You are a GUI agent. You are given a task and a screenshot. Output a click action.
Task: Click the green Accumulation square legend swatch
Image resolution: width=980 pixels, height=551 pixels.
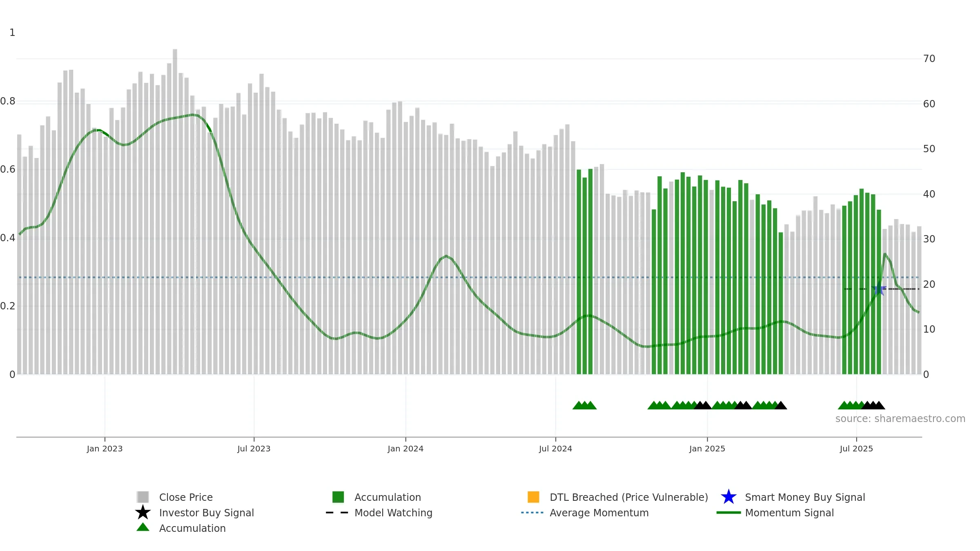[x=338, y=497]
